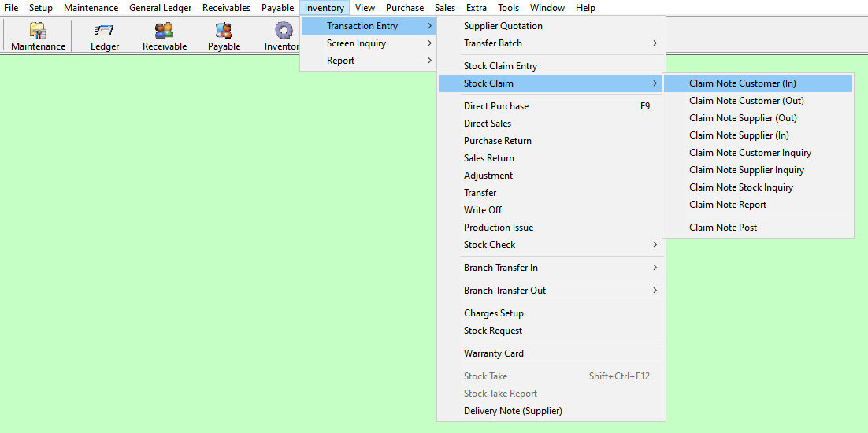Select the Transfer entry
The width and height of the screenshot is (868, 433).
(x=551, y=192)
